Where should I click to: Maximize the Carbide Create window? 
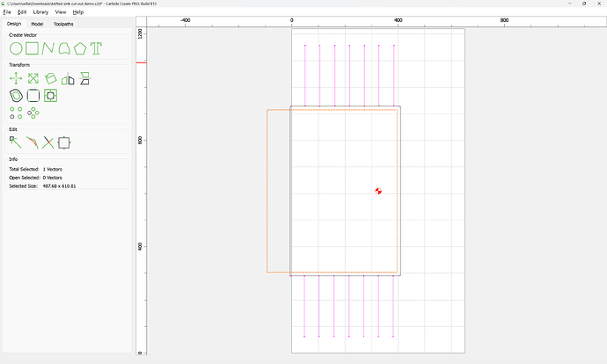point(584,4)
